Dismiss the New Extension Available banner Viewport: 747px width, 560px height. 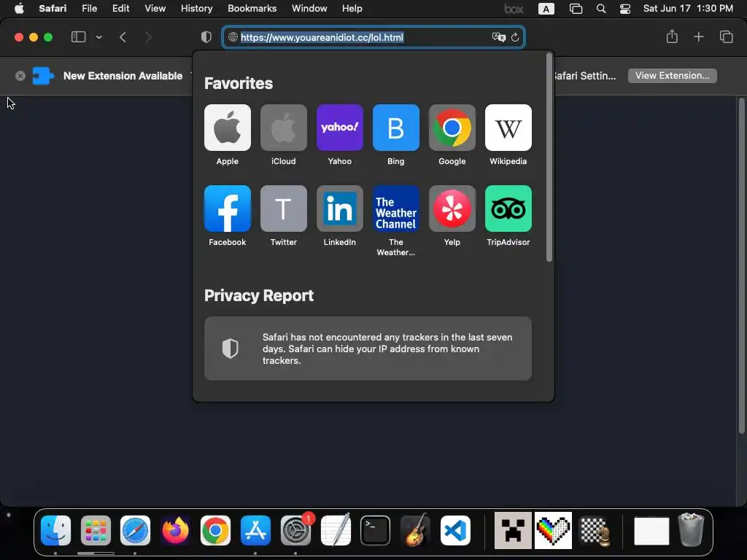coord(20,76)
